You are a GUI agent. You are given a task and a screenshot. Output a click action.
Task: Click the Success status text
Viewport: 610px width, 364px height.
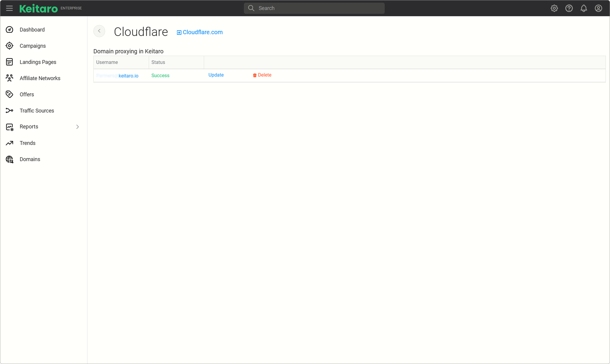(160, 75)
